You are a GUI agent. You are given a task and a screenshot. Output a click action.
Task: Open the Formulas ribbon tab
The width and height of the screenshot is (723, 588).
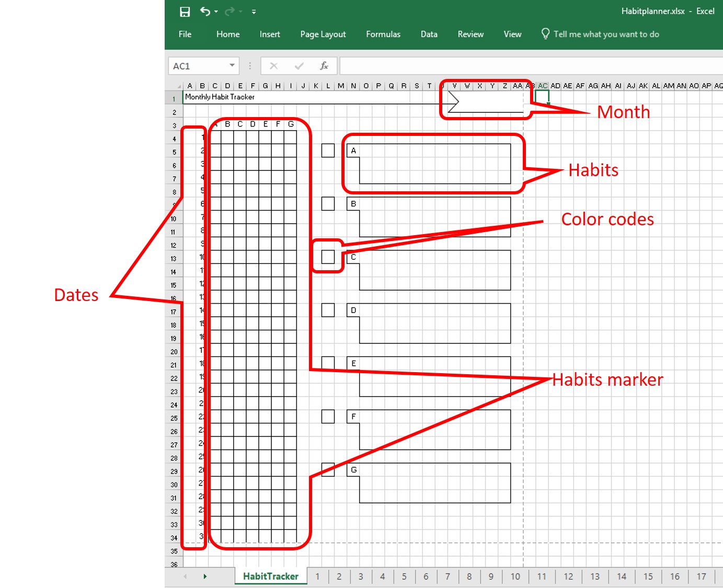(383, 34)
